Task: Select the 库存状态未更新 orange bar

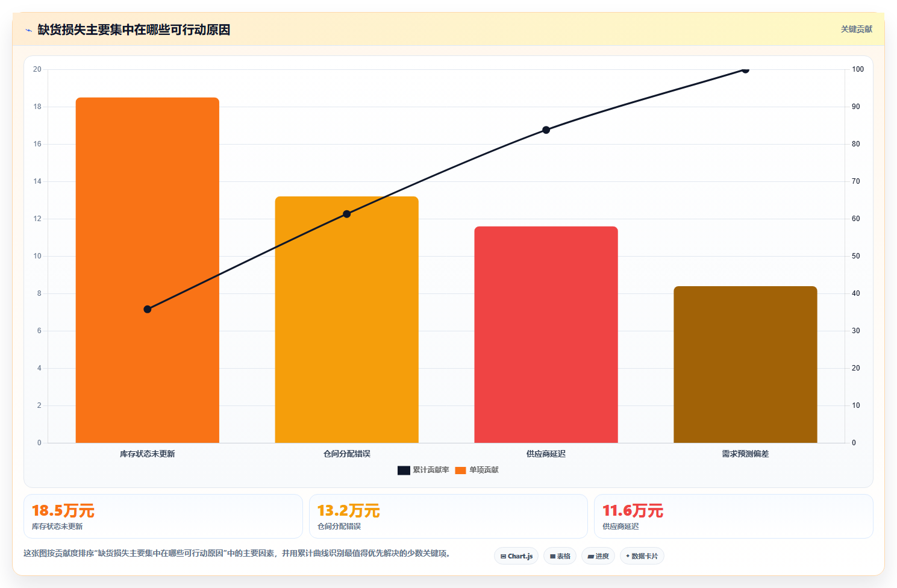Action: click(148, 270)
